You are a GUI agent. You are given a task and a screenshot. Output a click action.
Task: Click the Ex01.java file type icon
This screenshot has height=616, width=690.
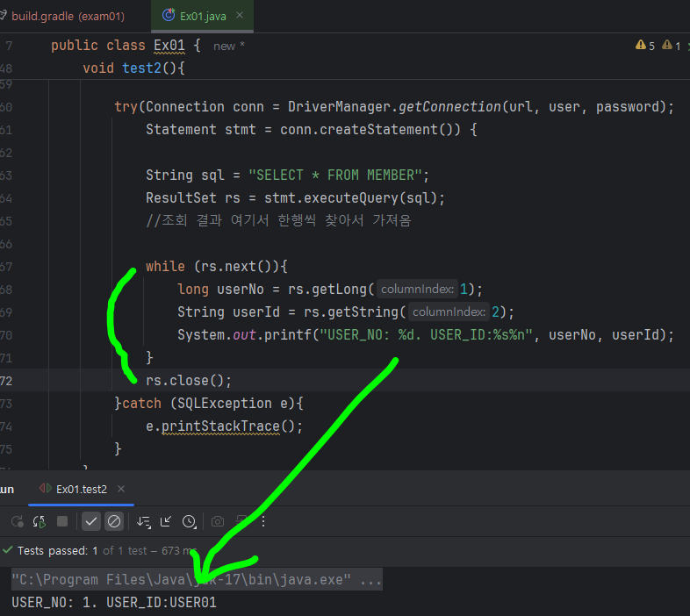tap(169, 16)
